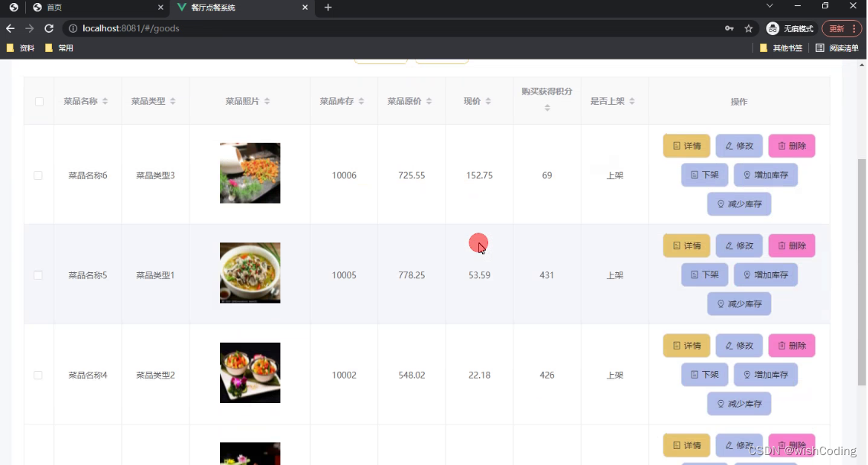
Task: Click the 详情 button for 菜品名称6
Action: (686, 145)
